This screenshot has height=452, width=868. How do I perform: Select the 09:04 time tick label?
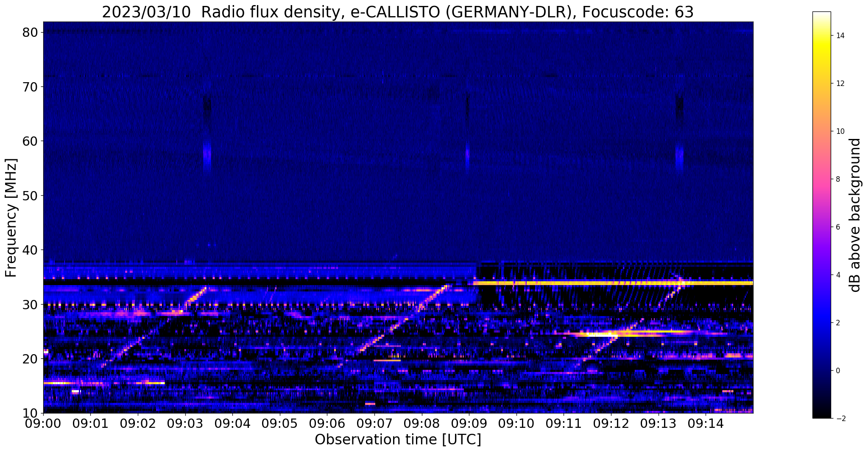tap(232, 423)
